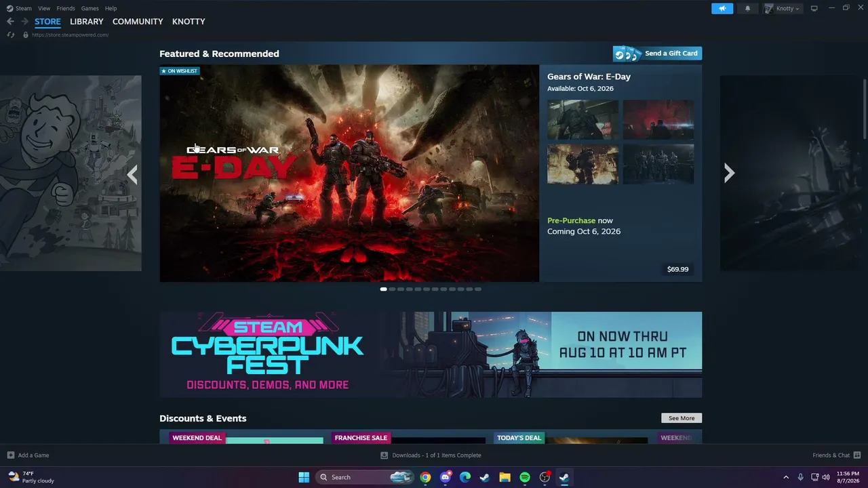Switch to the COMMUNITY tab
Image resolution: width=868 pixels, height=488 pixels.
[x=138, y=22]
